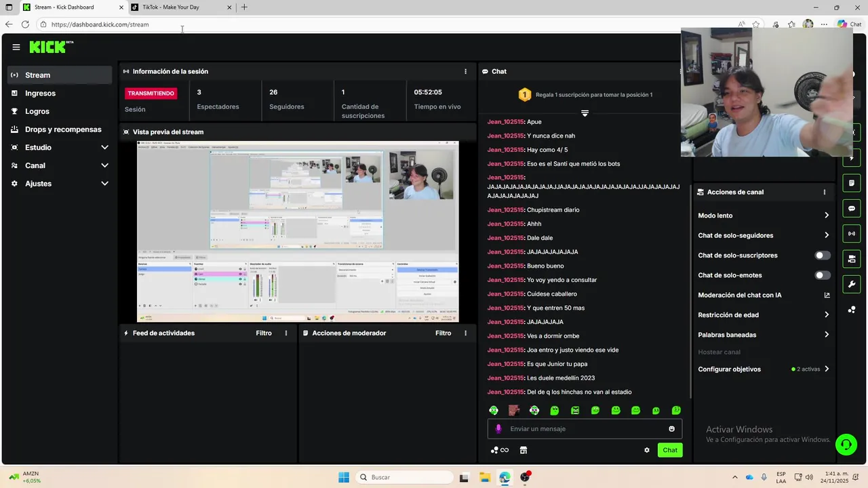Open external link icon for Moderación del chat con IA
Screen dimensions: 868x488
point(827,295)
